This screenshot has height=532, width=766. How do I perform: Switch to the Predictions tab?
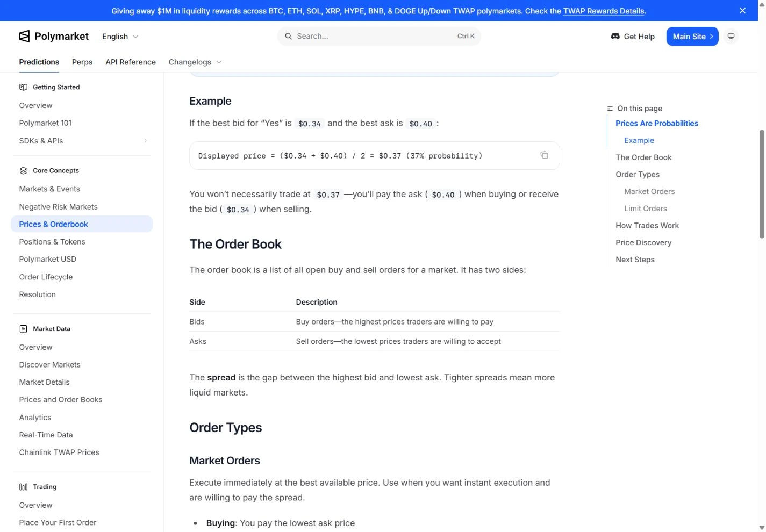coord(39,62)
